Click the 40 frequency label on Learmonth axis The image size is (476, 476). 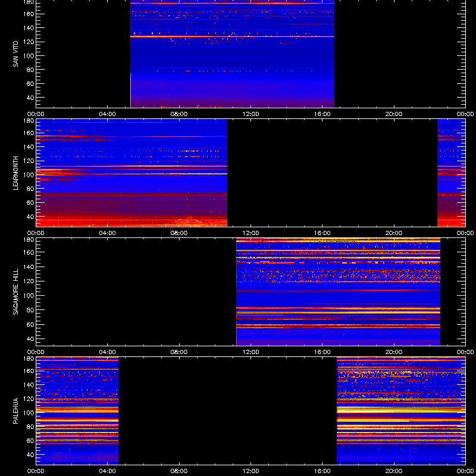[x=29, y=217]
